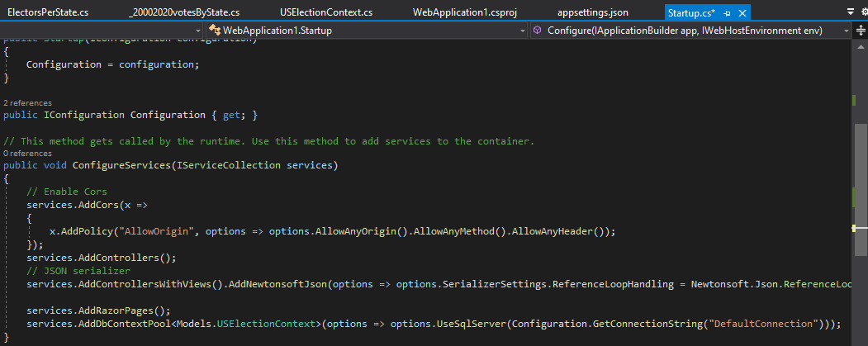The image size is (868, 346).
Task: Close the Startup.cs tab
Action: point(742,12)
